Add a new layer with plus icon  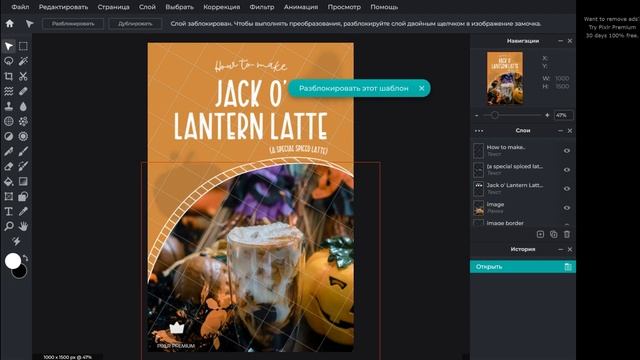(x=540, y=234)
